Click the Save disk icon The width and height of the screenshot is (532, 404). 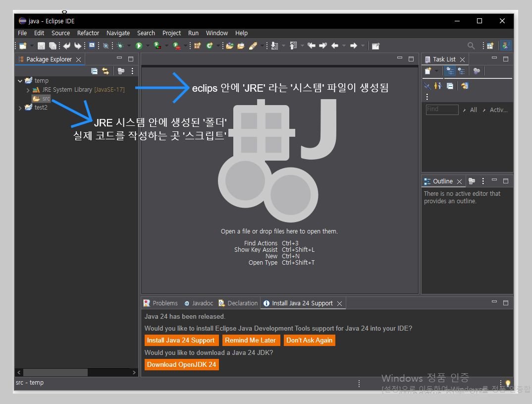click(x=41, y=46)
